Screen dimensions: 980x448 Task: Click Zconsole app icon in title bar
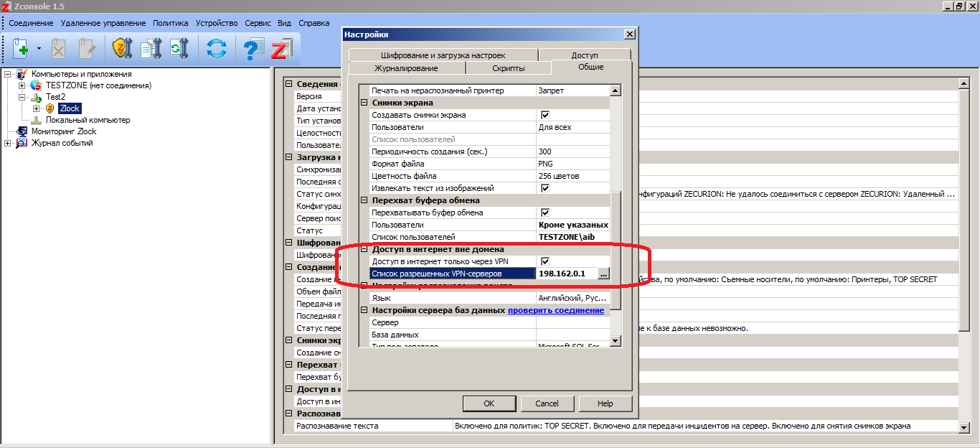(x=6, y=6)
